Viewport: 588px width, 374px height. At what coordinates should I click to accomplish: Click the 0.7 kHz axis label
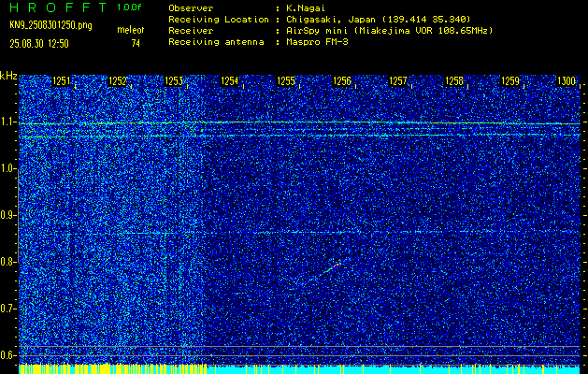coord(7,309)
